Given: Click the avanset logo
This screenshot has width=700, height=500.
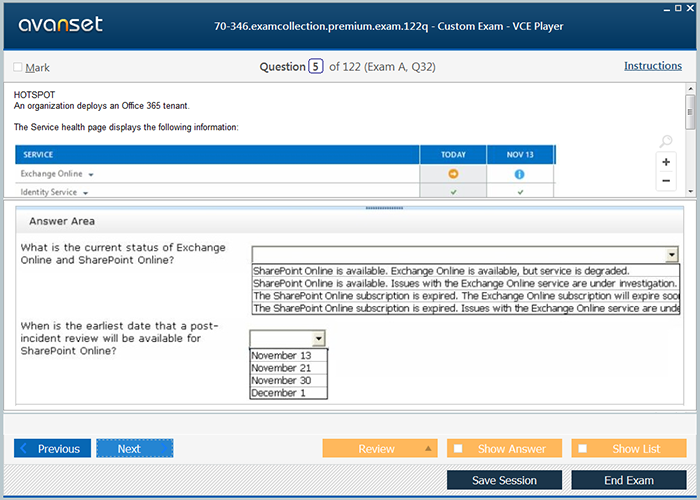Looking at the screenshot, I should point(60,24).
